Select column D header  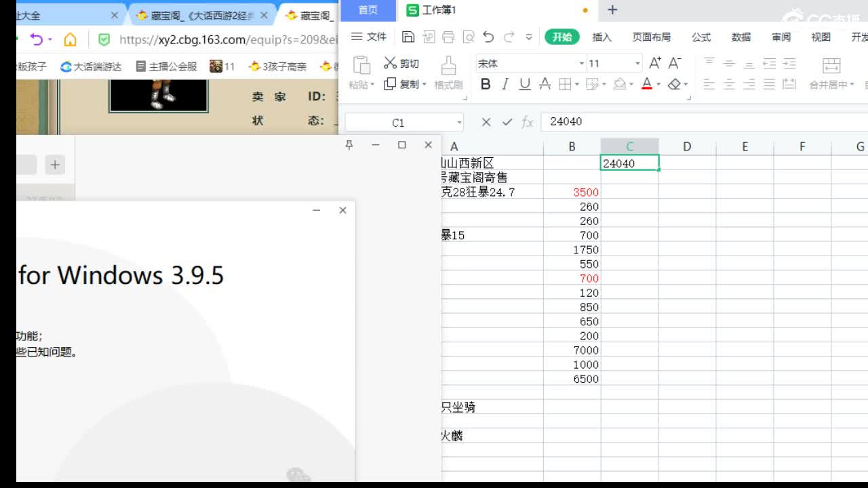coord(687,146)
